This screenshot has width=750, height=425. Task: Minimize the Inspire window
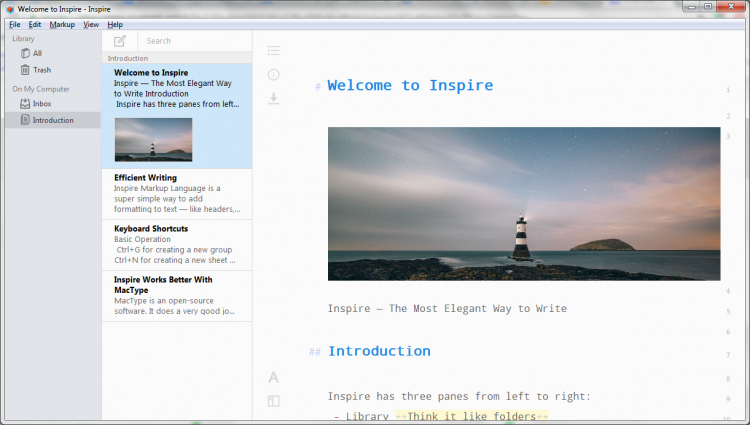click(692, 7)
